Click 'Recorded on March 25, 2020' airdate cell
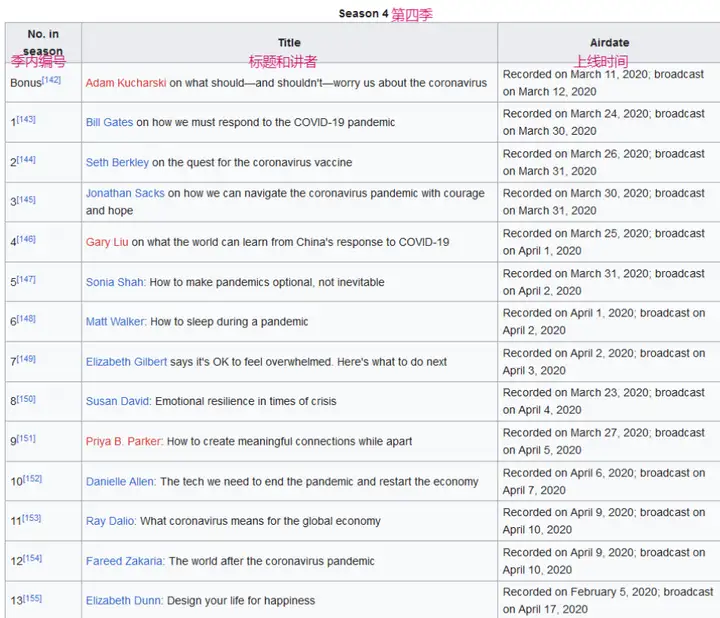Screen dimensions: 720x618 [x=609, y=242]
